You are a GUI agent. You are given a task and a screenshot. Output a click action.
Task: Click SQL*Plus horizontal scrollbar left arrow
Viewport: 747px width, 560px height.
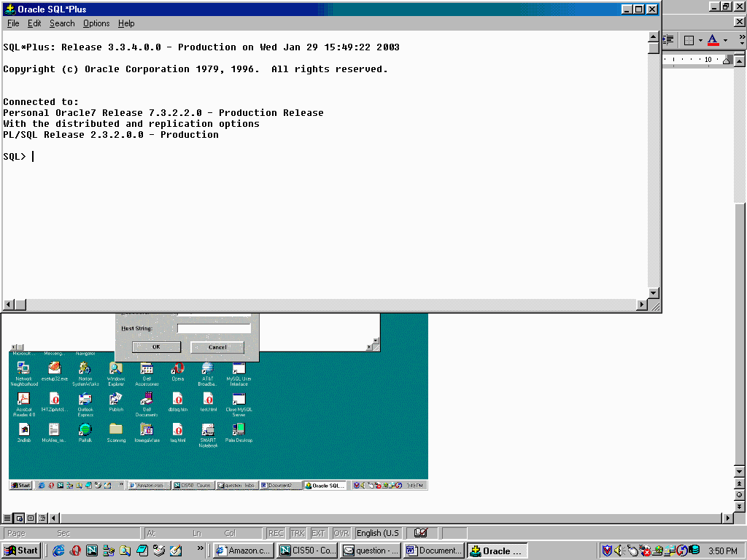pos(9,304)
